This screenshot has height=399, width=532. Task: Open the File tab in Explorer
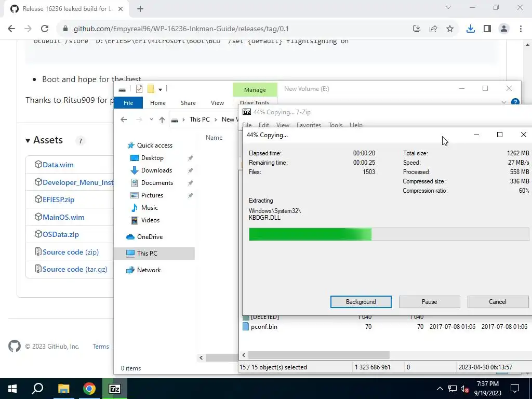point(128,103)
